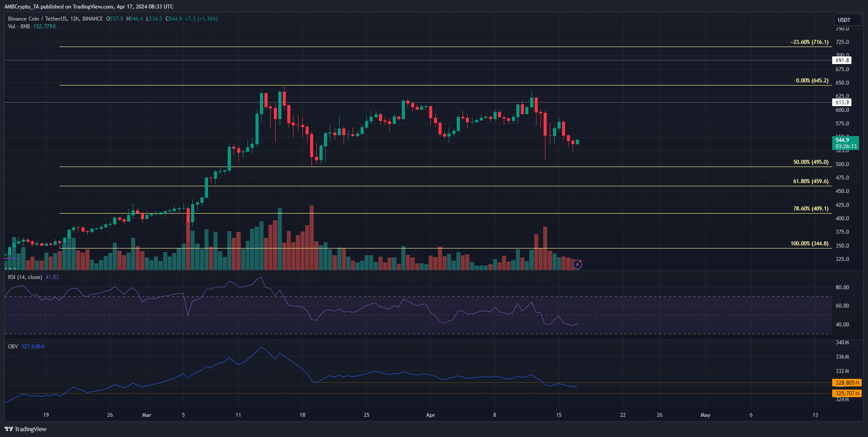Viewport: 868px width, 437px height.
Task: Click the 25 date on time axis
Action: tap(366, 415)
